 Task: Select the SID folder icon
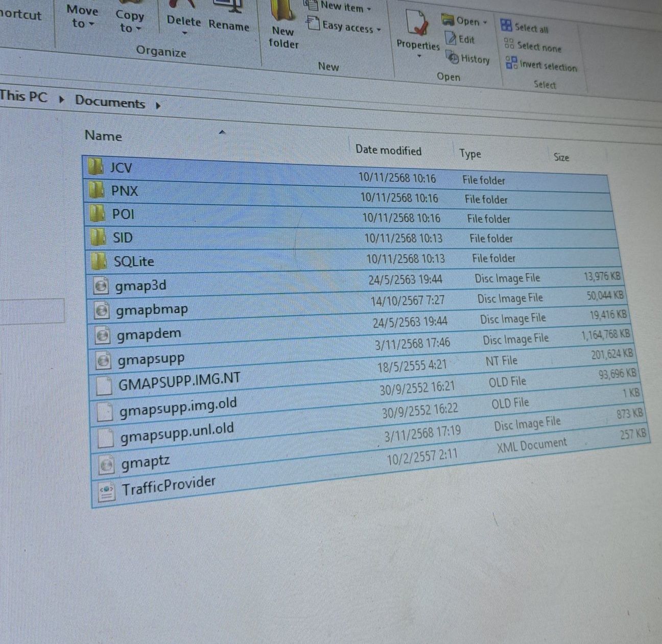pyautogui.click(x=98, y=237)
